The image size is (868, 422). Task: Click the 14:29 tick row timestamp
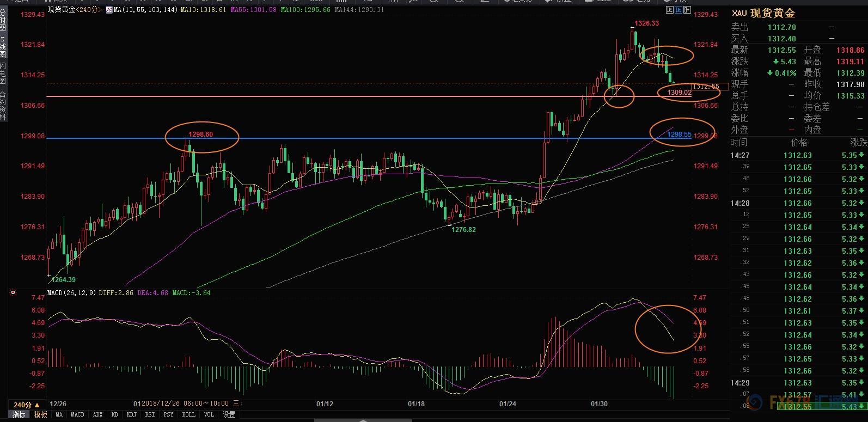(740, 383)
